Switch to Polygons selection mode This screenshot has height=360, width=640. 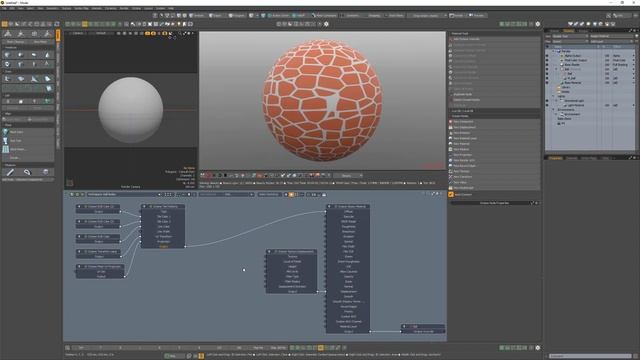pyautogui.click(x=236, y=16)
